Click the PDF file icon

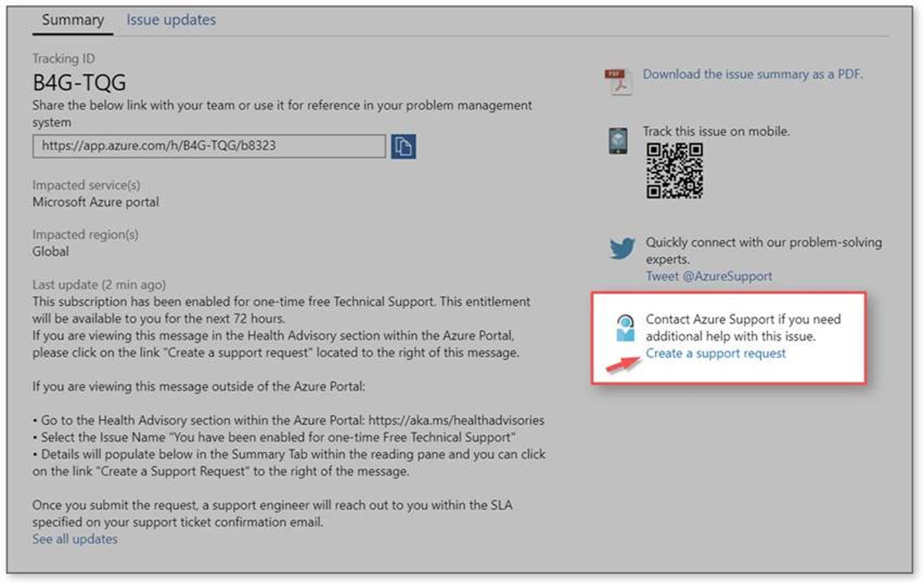(619, 79)
